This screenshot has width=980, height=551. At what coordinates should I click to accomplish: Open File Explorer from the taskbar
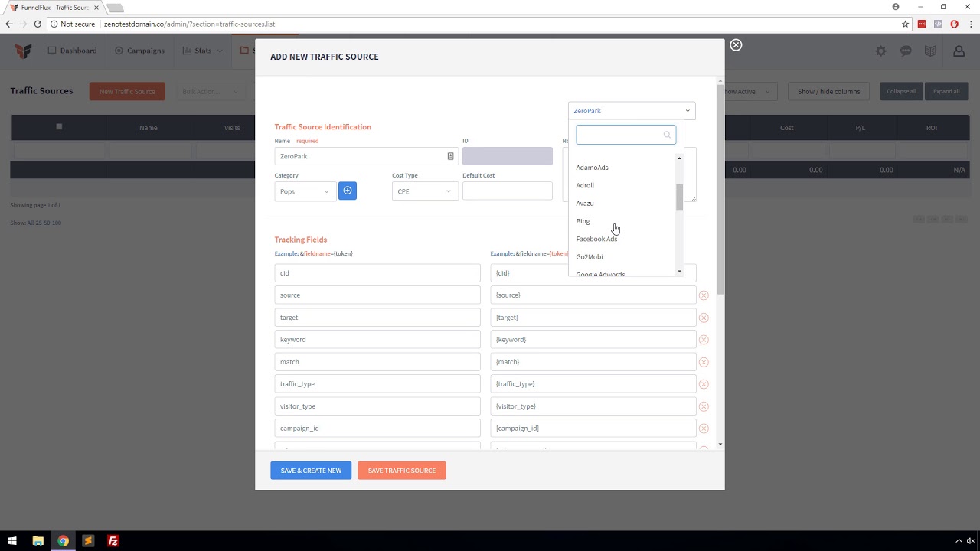click(x=38, y=541)
